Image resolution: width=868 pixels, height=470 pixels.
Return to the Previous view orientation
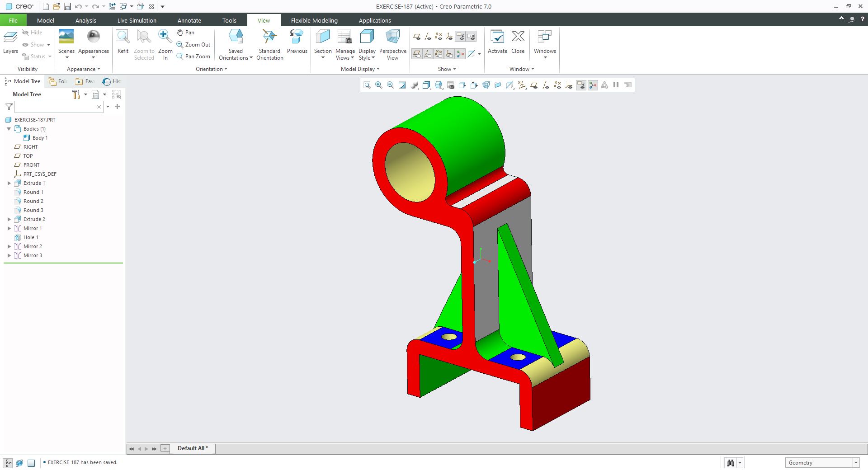pyautogui.click(x=297, y=42)
